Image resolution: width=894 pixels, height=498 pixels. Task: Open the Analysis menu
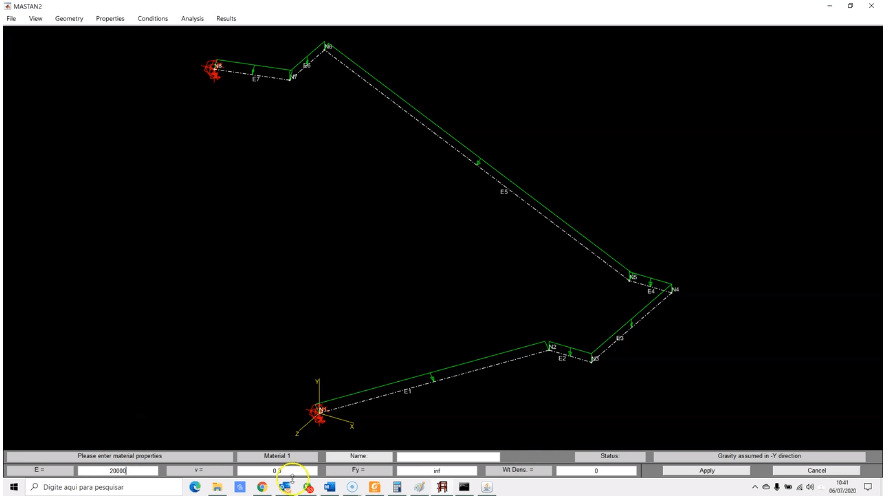[192, 18]
